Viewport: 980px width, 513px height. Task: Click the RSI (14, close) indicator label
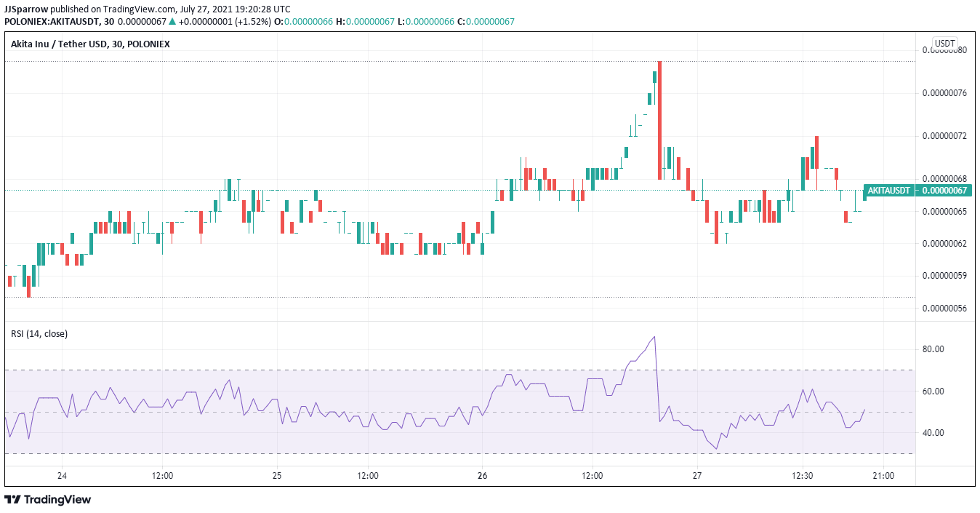point(39,334)
